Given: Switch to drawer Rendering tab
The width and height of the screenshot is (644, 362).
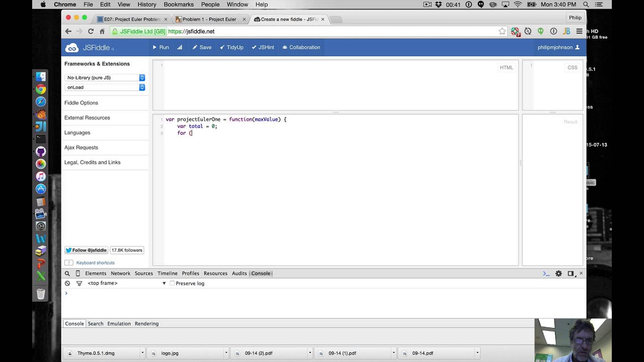Looking at the screenshot, I should (x=146, y=324).
